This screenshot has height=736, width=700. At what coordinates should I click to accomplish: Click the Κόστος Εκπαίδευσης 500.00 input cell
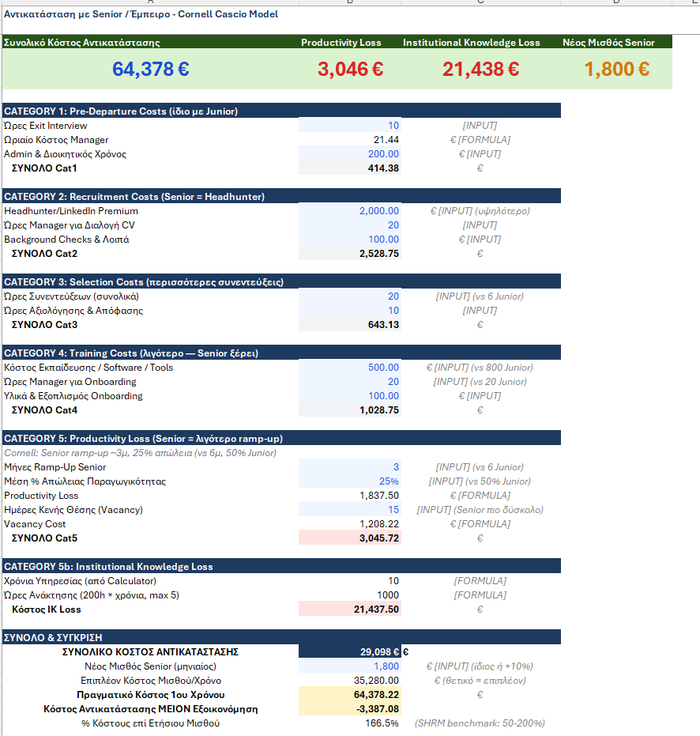350,368
